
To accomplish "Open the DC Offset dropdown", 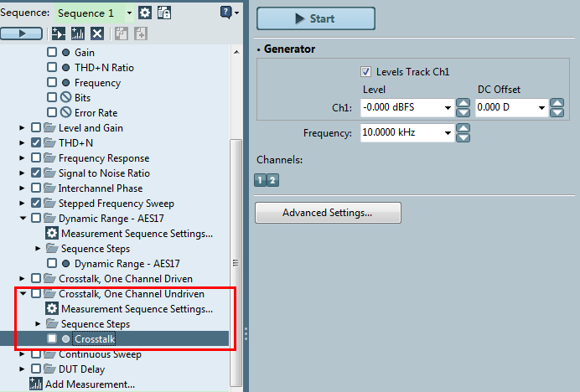I will [541, 107].
